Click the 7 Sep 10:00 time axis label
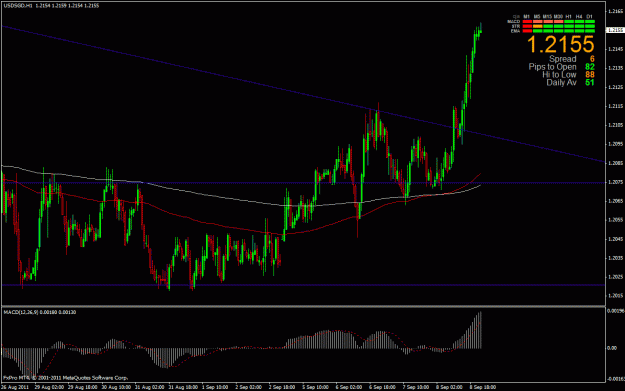 (415, 387)
